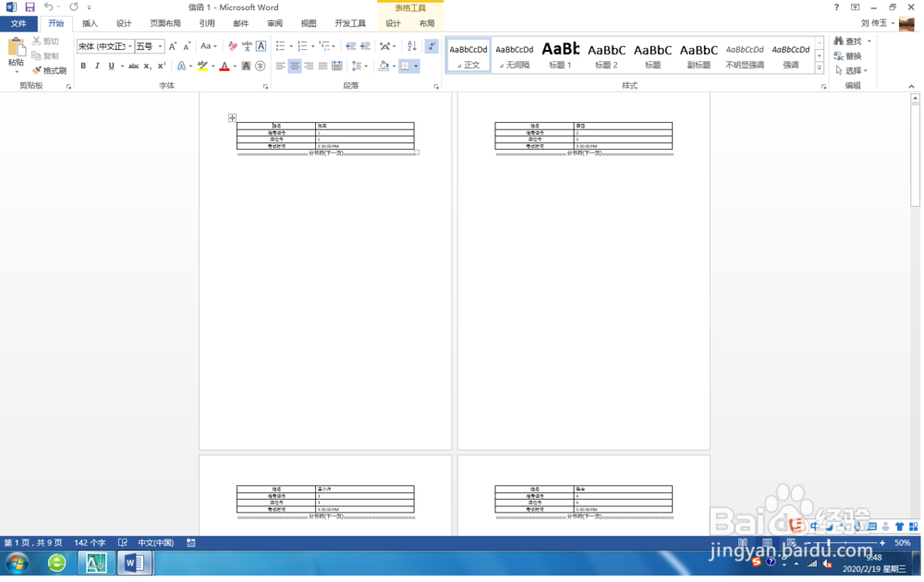Increase zoom using the zoom slider
The width and height of the screenshot is (924, 582).
(884, 543)
